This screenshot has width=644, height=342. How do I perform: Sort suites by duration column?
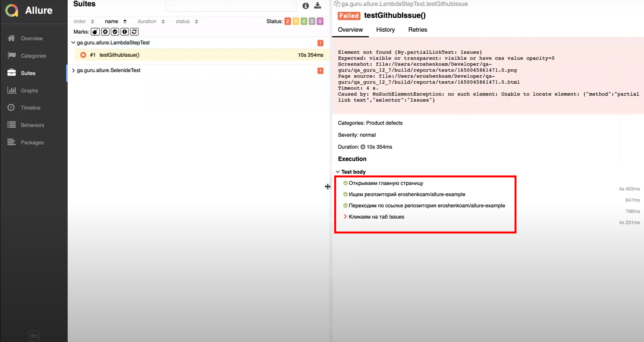(151, 21)
